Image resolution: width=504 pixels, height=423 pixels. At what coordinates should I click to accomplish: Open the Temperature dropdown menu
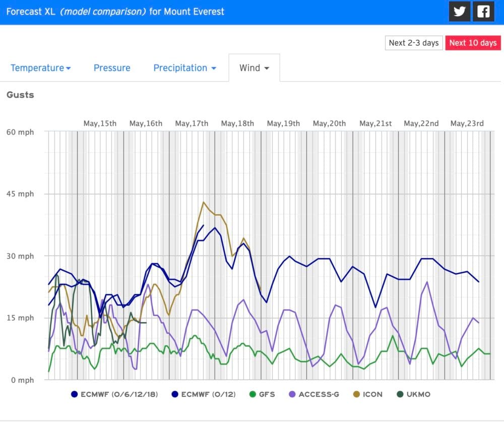point(40,68)
